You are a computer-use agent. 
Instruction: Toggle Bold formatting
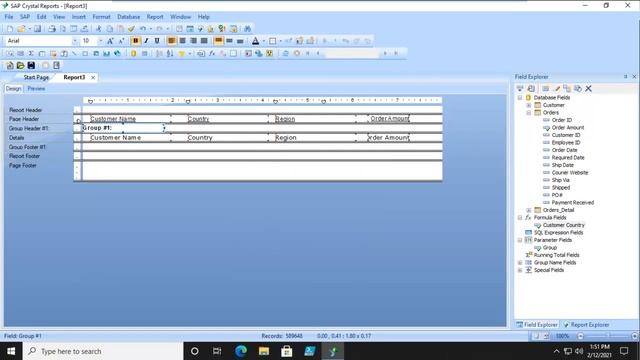click(x=136, y=41)
